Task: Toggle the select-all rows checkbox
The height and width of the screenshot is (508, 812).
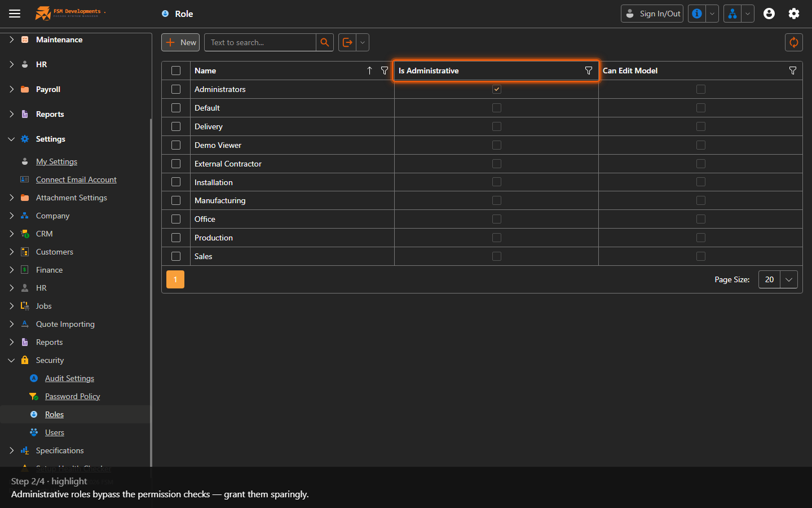Action: coord(176,71)
